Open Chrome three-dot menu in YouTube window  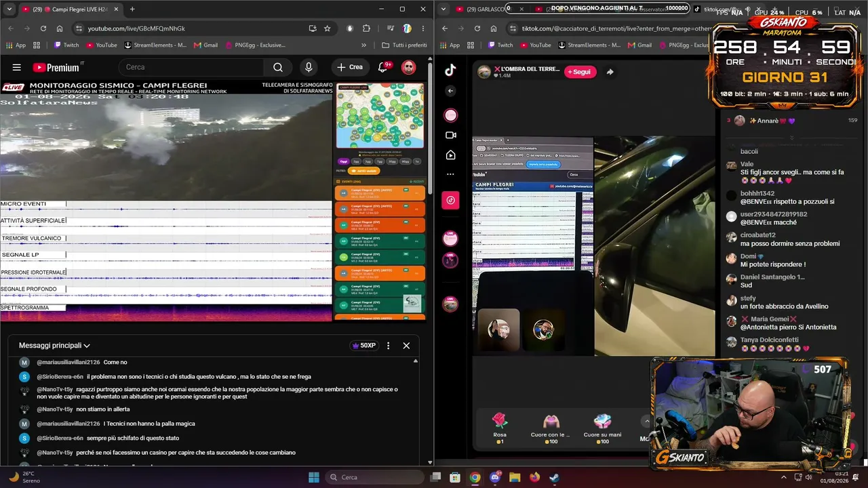point(423,28)
